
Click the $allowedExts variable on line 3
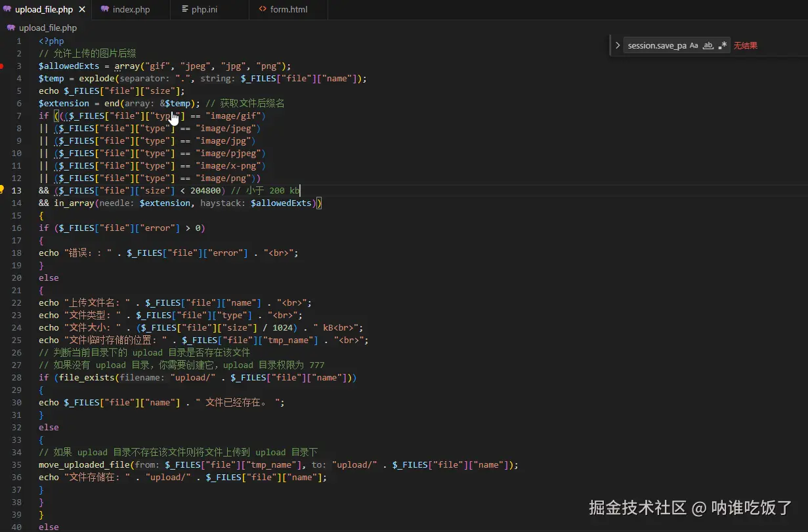[x=69, y=66]
